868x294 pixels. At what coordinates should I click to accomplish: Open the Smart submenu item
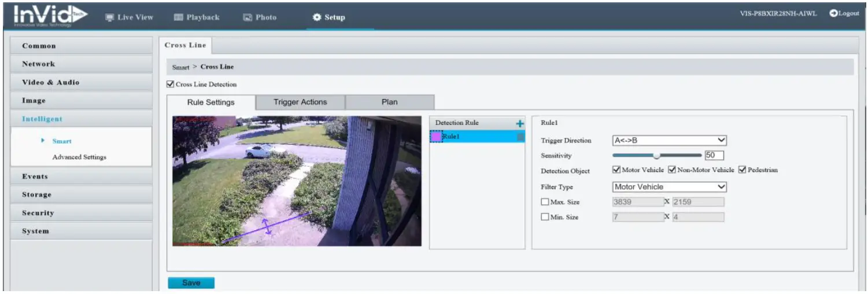tap(62, 141)
